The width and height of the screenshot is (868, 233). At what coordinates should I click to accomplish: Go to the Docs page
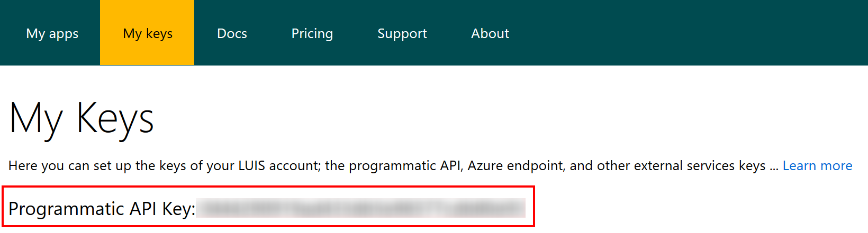pos(232,33)
